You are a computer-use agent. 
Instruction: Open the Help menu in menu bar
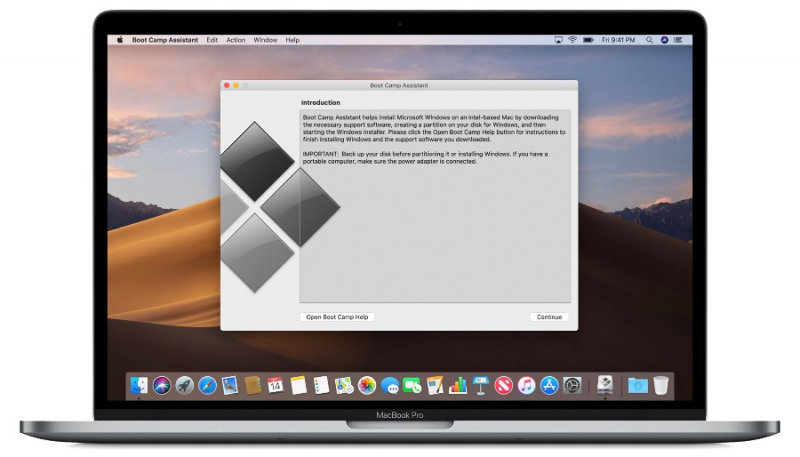click(292, 40)
